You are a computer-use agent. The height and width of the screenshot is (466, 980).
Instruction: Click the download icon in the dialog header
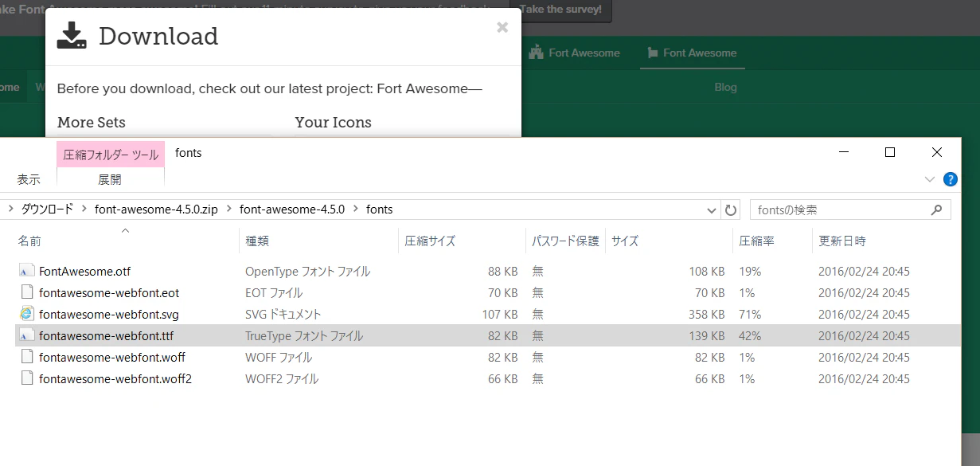(x=72, y=36)
